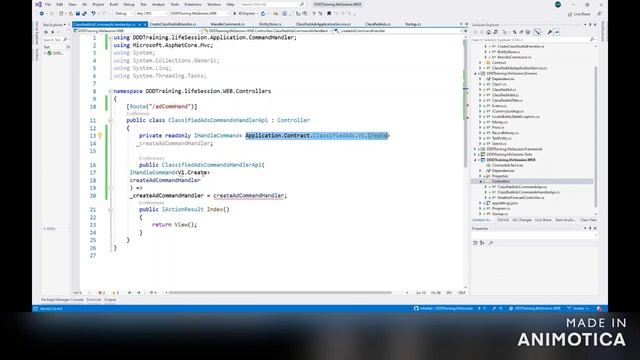Image resolution: width=640 pixels, height=360 pixels.
Task: Open the class navigation dropdown above the editor
Action: pyautogui.click(x=268, y=31)
